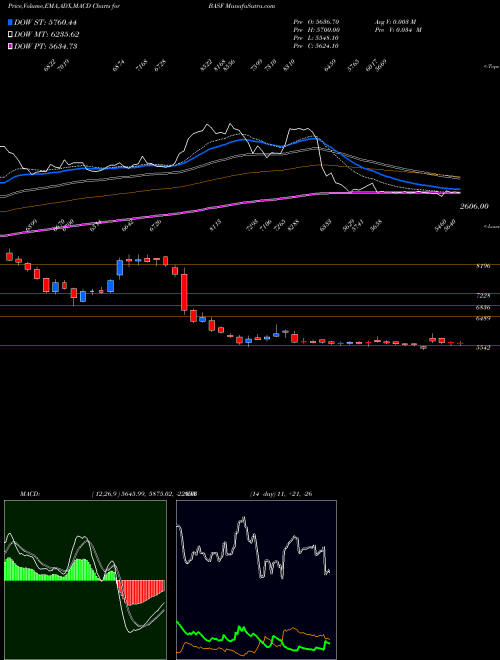This screenshot has width=500, height=660.
Task: Click the Pre O: 5686.70 value
Action: click(x=316, y=22)
